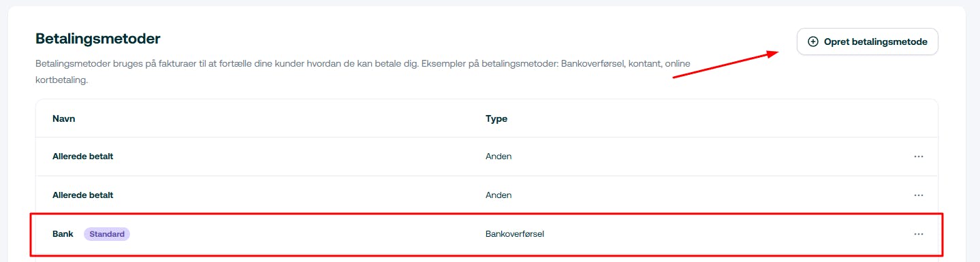Click the purple Standard badge next to Bank
The width and height of the screenshot is (980, 262).
(x=107, y=234)
